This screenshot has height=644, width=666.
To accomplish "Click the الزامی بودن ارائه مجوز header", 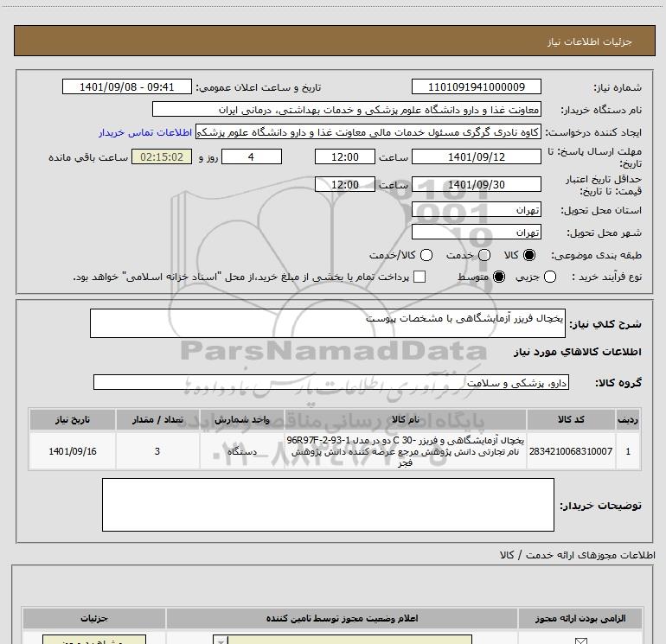I will 580,619.
